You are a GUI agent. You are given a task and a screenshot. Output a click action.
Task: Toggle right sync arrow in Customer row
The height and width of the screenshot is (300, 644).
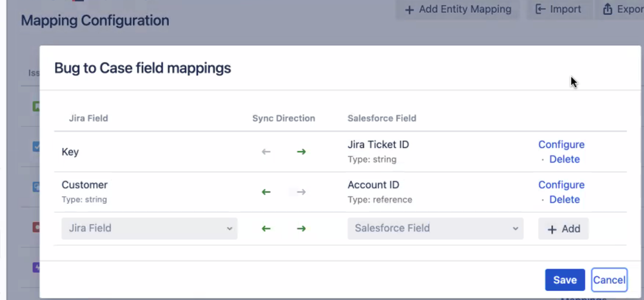point(302,192)
